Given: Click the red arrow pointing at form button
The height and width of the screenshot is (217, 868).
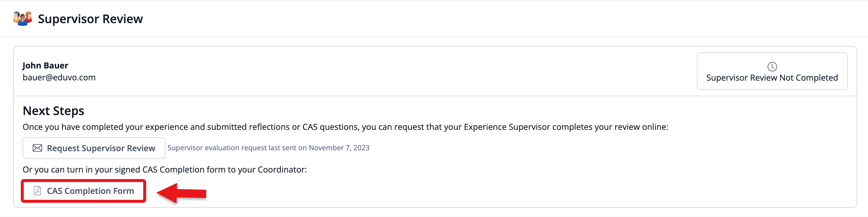Looking at the screenshot, I should [x=182, y=193].
